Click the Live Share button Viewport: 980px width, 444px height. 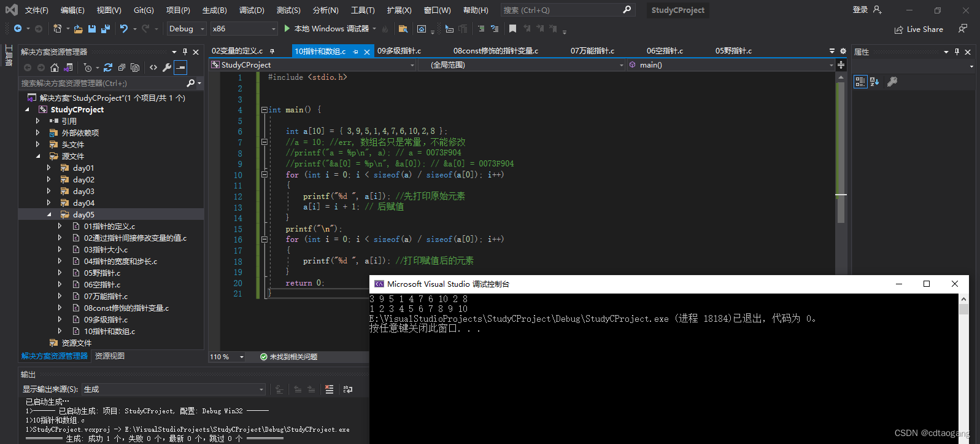tap(919, 29)
